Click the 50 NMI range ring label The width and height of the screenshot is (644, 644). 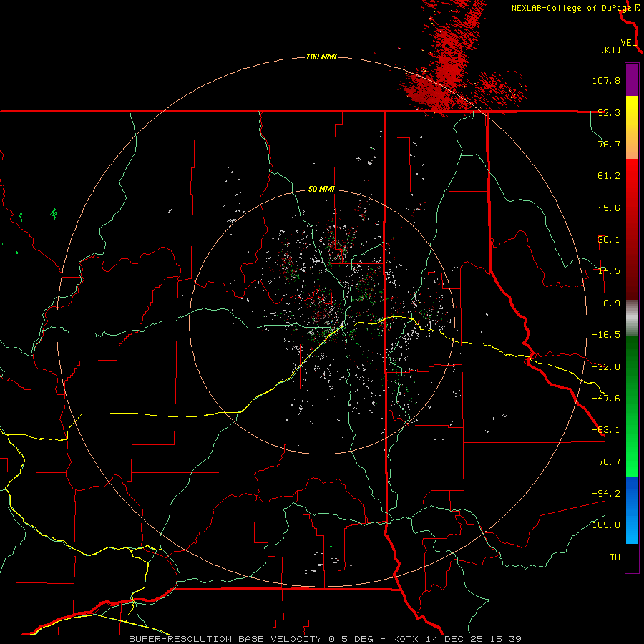point(321,190)
